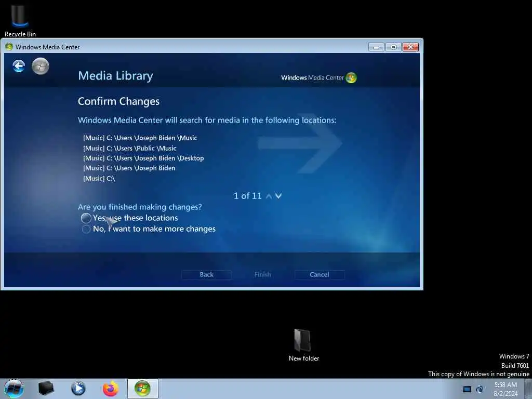
Task: Launch Windows Media Player from taskbar
Action: coord(78,389)
